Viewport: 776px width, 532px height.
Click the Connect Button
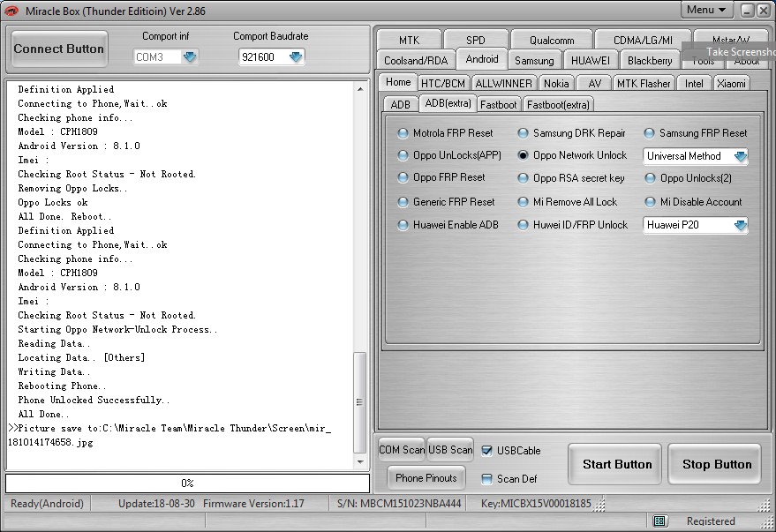tap(59, 49)
